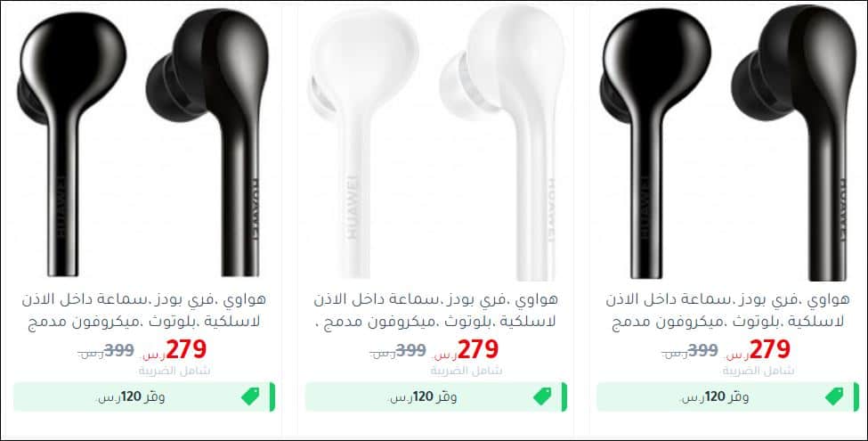
Task: Click the tax-inclusive note under the middle price
Action: tap(466, 371)
